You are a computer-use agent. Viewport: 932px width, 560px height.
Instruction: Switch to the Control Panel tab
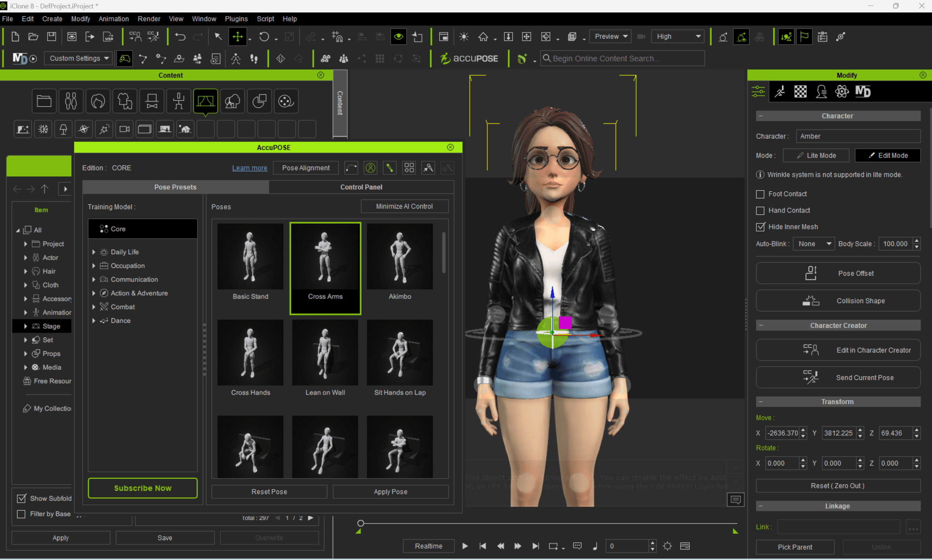click(x=361, y=187)
